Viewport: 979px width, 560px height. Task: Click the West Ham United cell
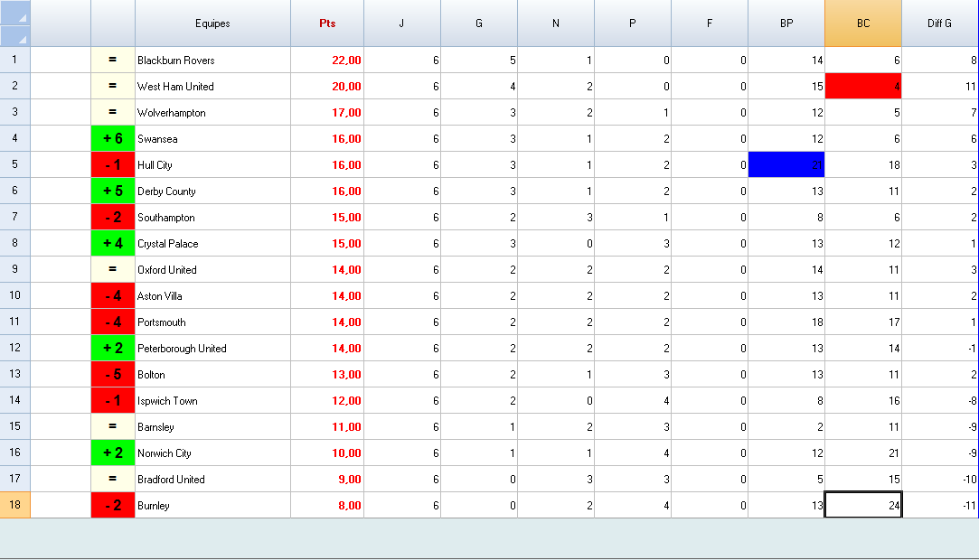(x=212, y=87)
